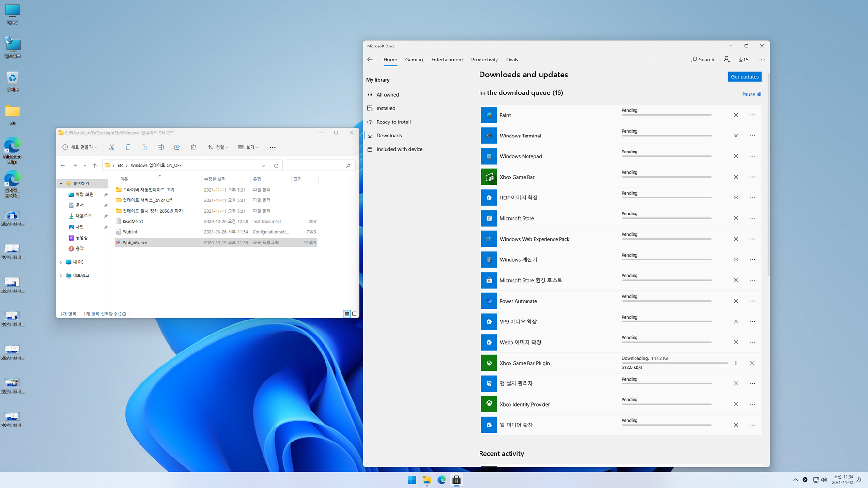Open the New (새로 만들기) dropdown
This screenshot has height=488, width=868.
(80, 147)
